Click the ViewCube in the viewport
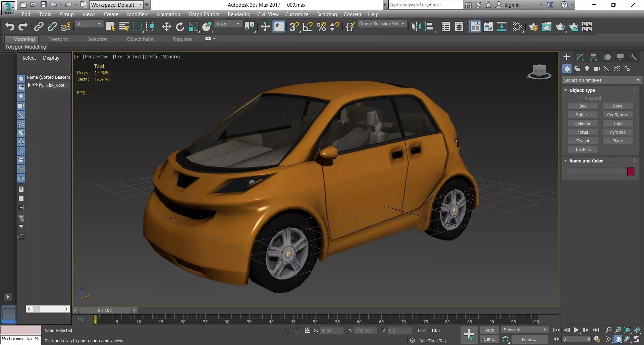This screenshot has height=345, width=644. coord(539,71)
